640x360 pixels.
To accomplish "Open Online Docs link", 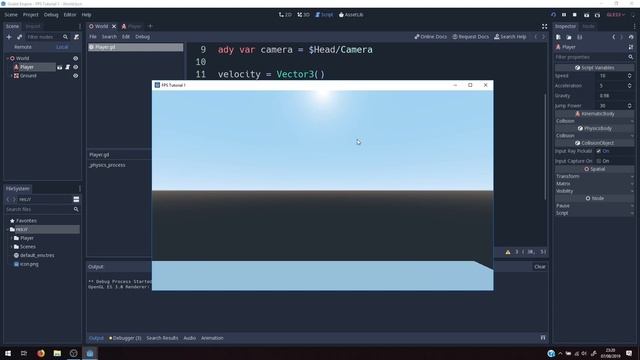I will pyautogui.click(x=431, y=37).
